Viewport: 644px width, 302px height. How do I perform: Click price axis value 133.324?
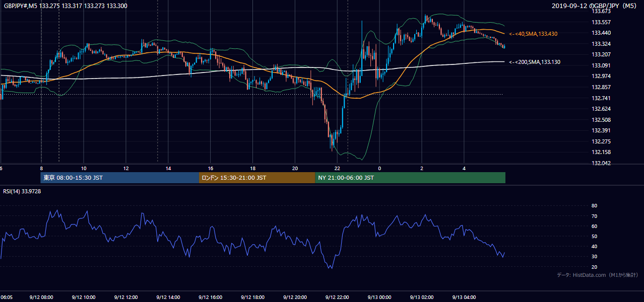tap(601, 44)
